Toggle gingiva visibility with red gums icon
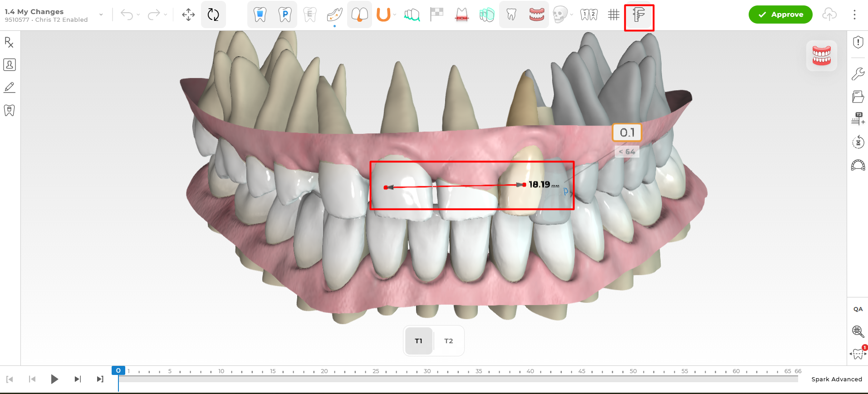This screenshot has height=394, width=868. click(536, 15)
